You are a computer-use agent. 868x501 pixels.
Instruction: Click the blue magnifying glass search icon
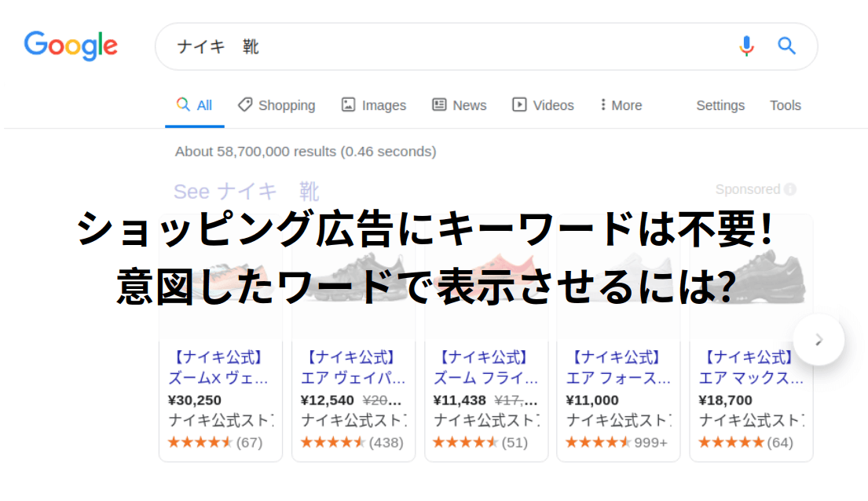tap(786, 46)
